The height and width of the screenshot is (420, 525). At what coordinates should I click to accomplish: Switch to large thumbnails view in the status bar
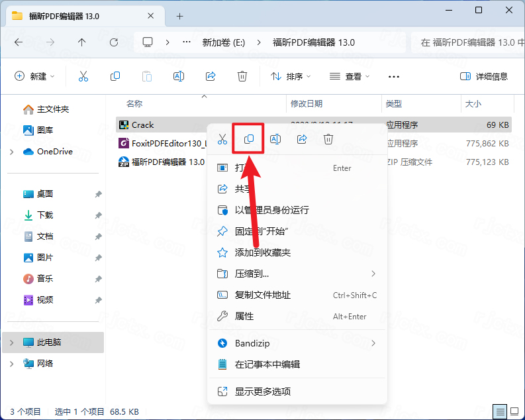click(x=514, y=411)
